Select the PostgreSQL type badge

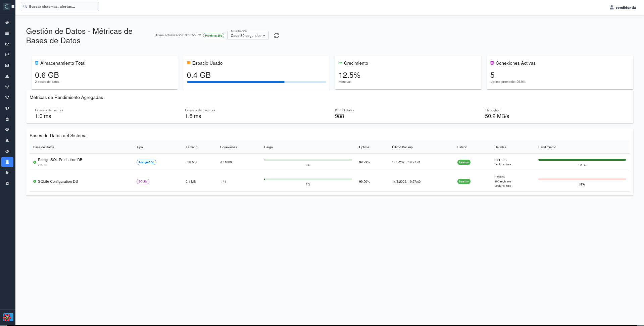(146, 162)
